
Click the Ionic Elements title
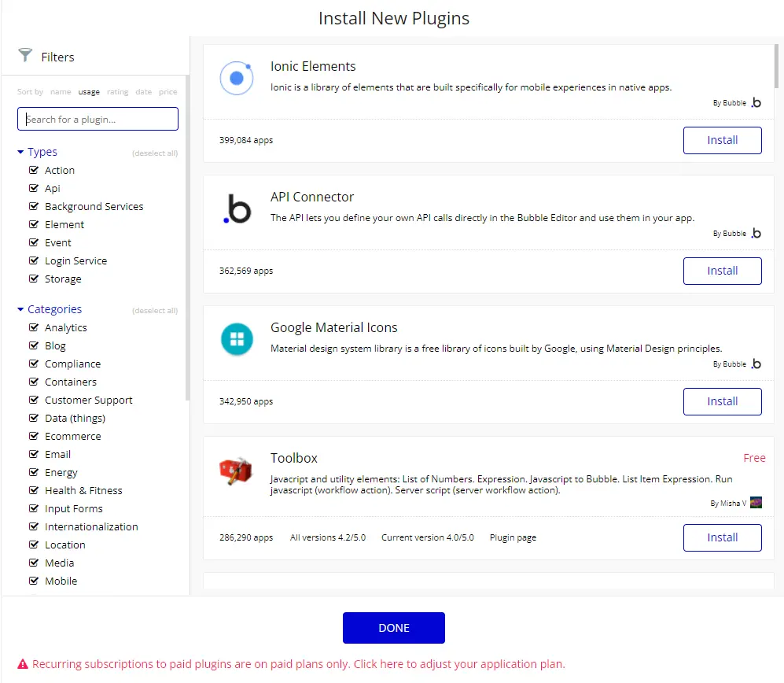[x=313, y=66]
